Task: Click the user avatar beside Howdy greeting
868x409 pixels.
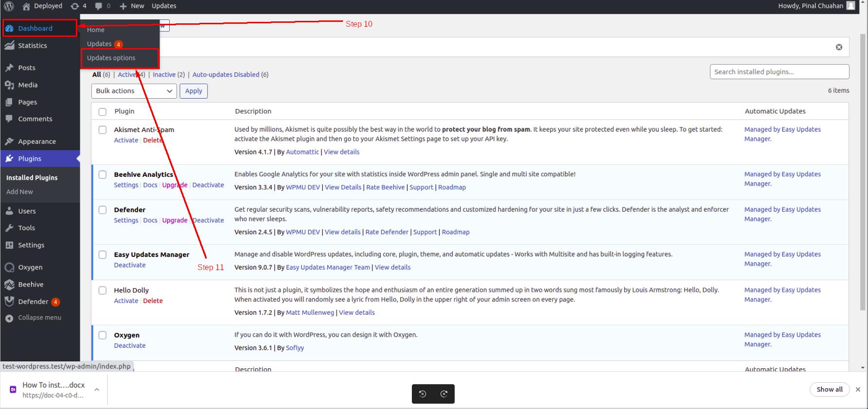Action: (850, 6)
